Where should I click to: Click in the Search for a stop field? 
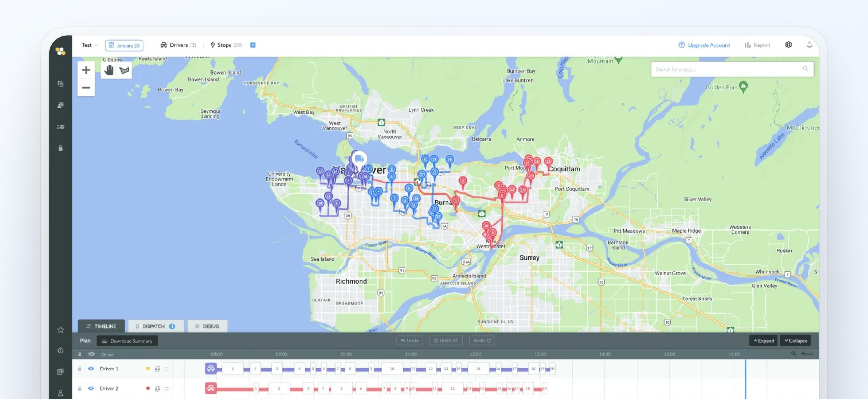(x=732, y=69)
